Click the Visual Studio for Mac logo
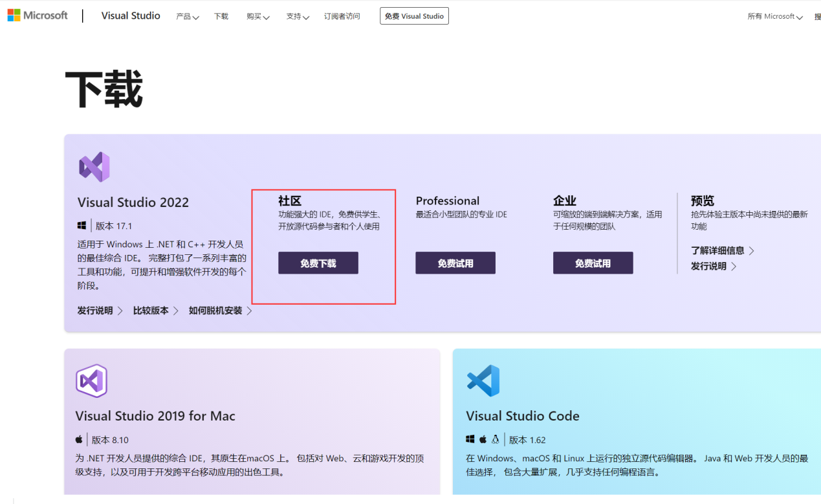821x504 pixels. 91,380
